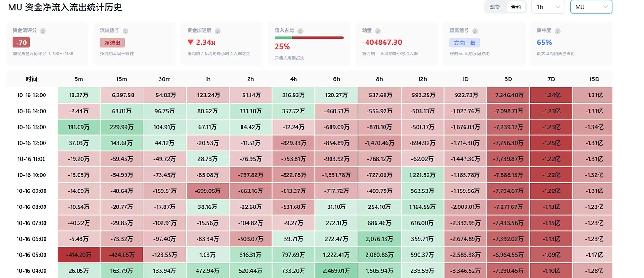Viewport: 644px width, 278px height.
Task: Open the 1h interval dropdown
Action: point(548,7)
